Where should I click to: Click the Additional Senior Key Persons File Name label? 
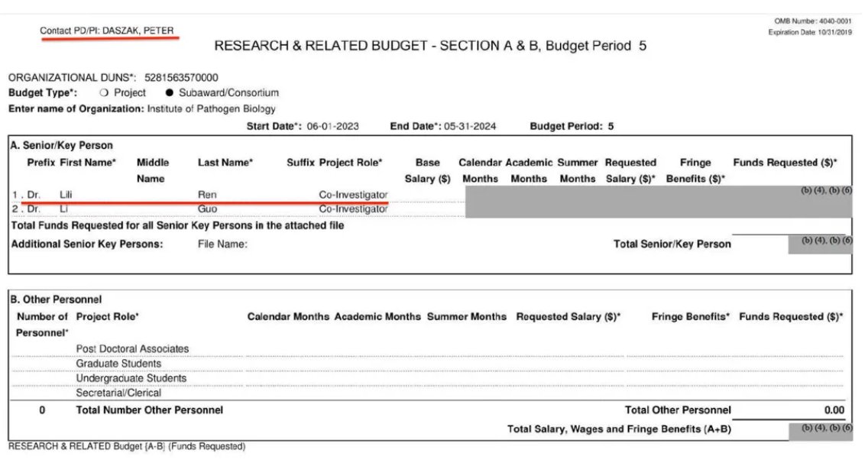pyautogui.click(x=222, y=244)
